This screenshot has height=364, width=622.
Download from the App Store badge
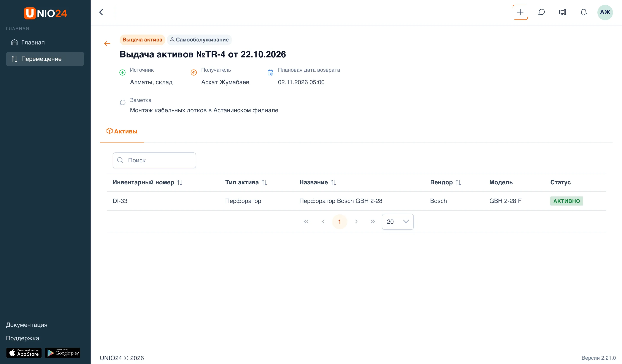[24, 353]
